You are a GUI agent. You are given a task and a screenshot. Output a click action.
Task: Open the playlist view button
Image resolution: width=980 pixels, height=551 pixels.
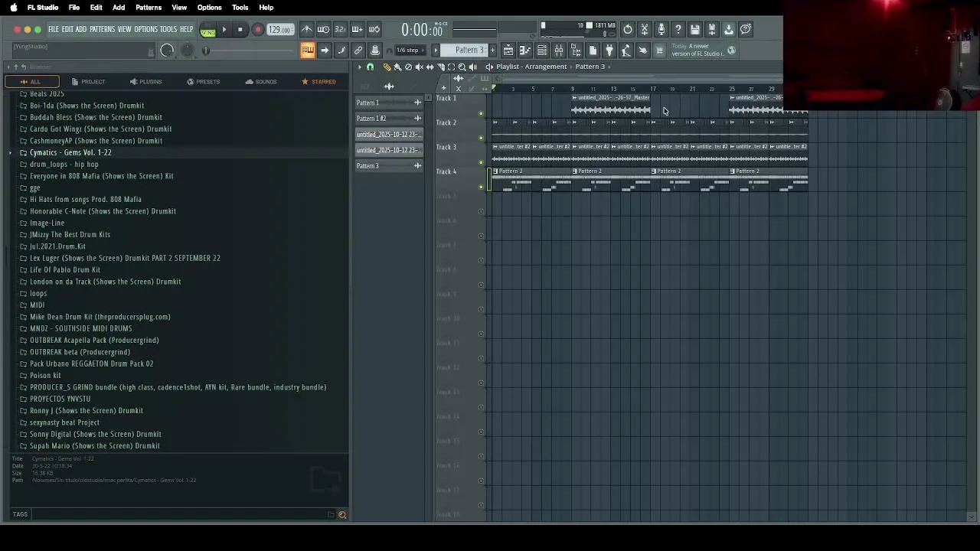508,51
